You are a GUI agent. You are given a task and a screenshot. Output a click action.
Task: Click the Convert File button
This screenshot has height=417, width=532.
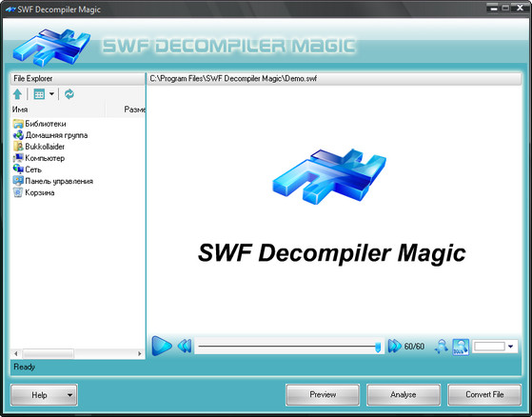(484, 394)
